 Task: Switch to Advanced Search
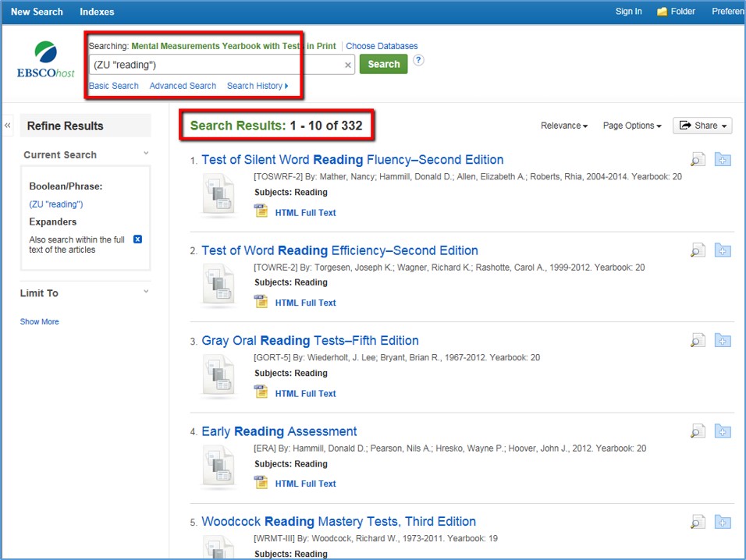tap(183, 86)
